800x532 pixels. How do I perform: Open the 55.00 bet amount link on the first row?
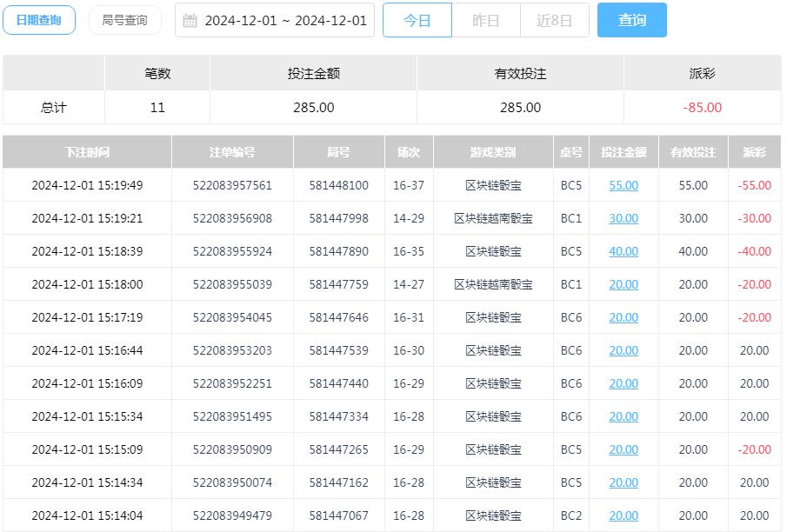623,185
